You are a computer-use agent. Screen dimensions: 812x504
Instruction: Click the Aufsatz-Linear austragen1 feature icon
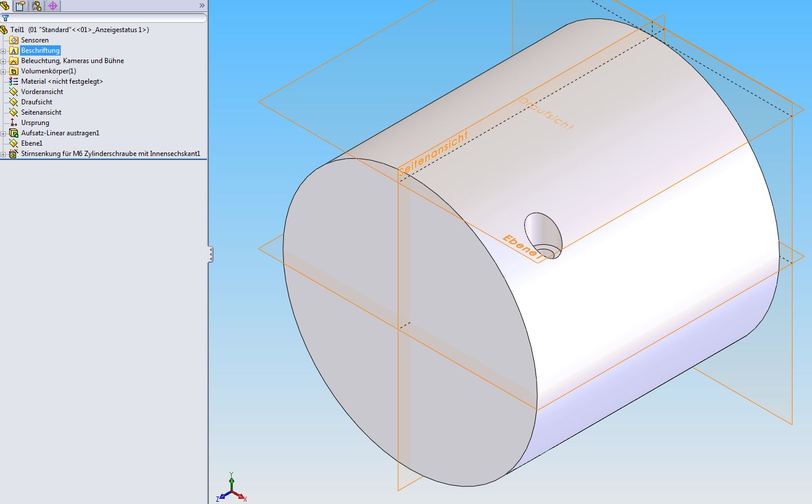point(14,133)
